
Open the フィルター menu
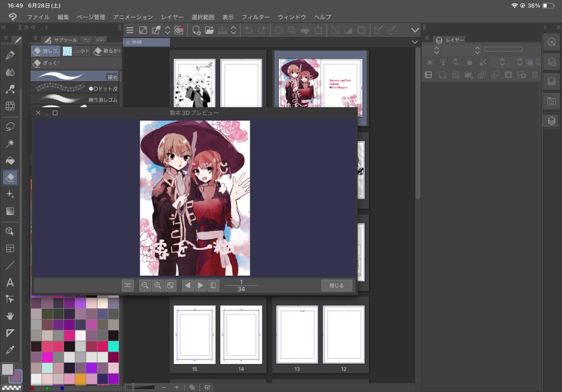tap(256, 17)
